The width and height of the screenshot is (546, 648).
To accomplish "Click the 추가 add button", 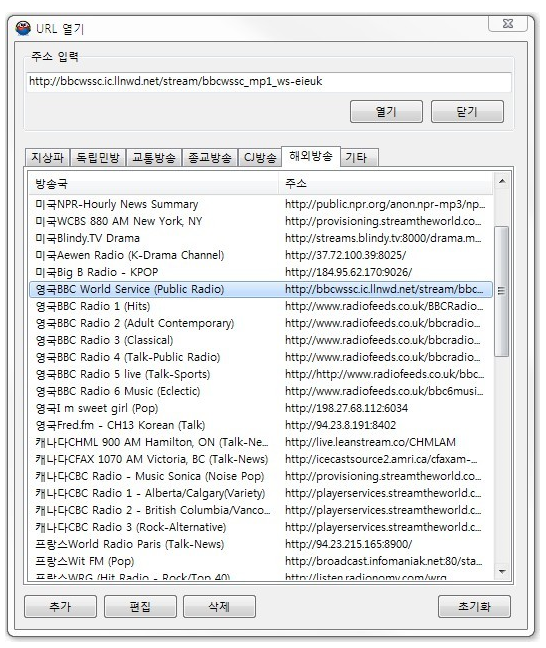I will 60,606.
